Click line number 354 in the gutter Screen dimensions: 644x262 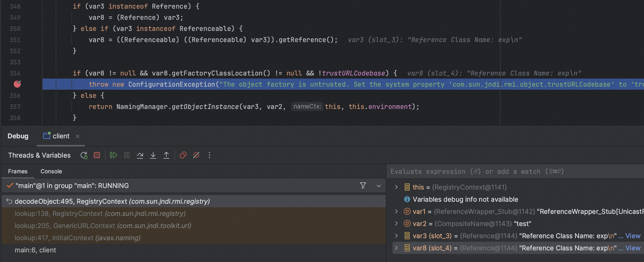(x=15, y=73)
